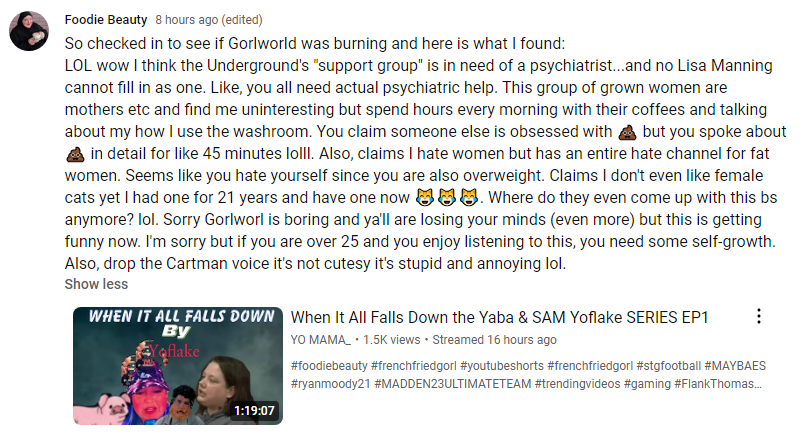This screenshot has height=446, width=805.
Task: Open the #trendingvideos hashtag
Action: point(578,383)
